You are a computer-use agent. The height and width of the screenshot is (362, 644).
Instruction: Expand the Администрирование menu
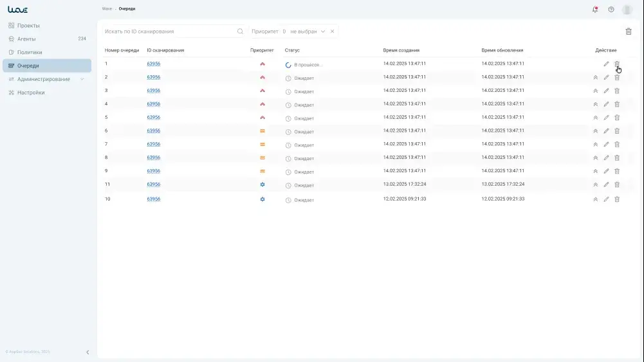click(47, 79)
